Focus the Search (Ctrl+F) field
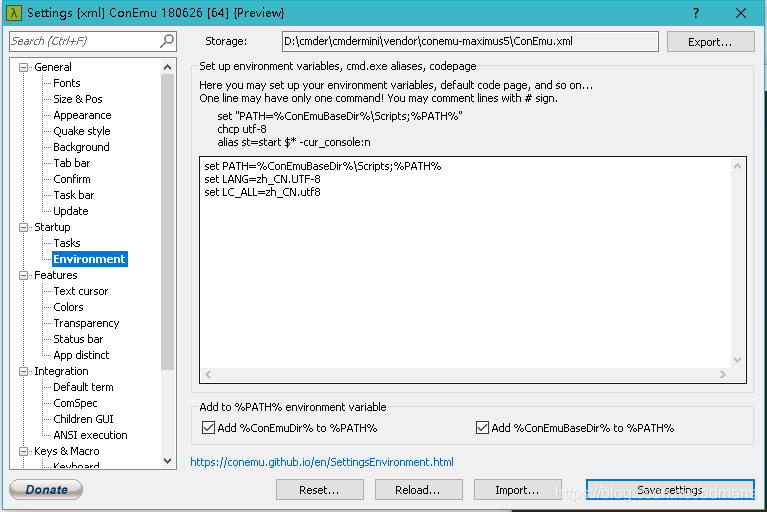 (x=92, y=41)
